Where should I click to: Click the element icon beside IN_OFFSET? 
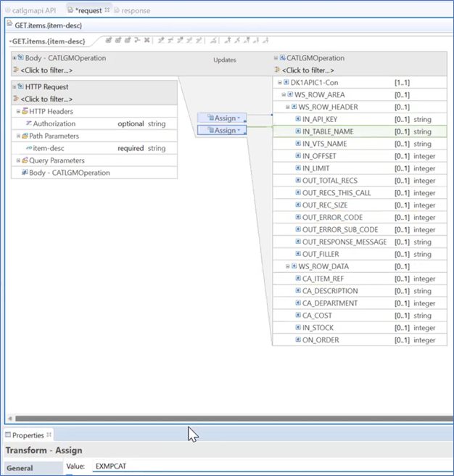click(298, 156)
